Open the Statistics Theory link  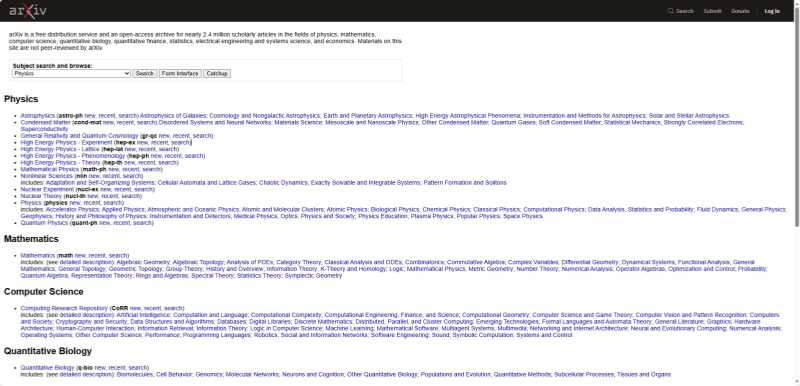tap(259, 275)
